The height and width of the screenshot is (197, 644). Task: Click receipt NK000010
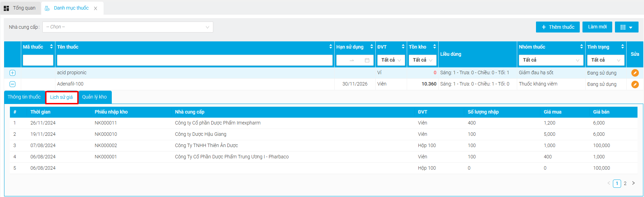click(x=106, y=134)
